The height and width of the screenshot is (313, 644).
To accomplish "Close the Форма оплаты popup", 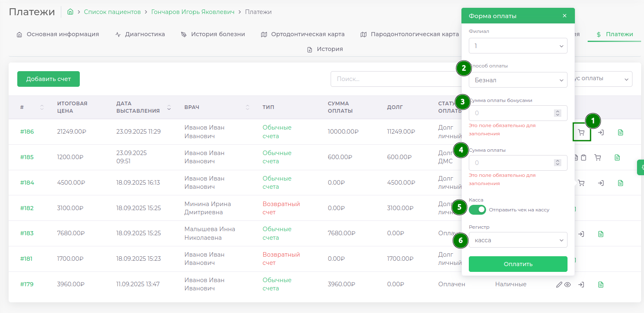I will 564,16.
